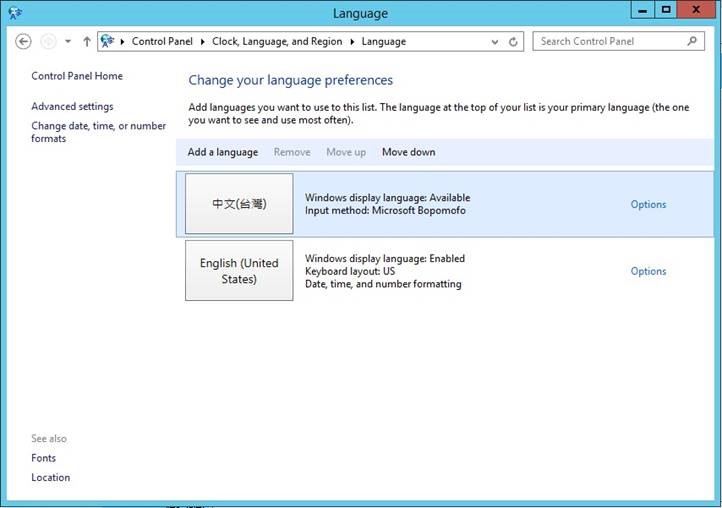Image resolution: width=722 pixels, height=508 pixels.
Task: Click Windows display language: Available text
Action: click(x=387, y=198)
